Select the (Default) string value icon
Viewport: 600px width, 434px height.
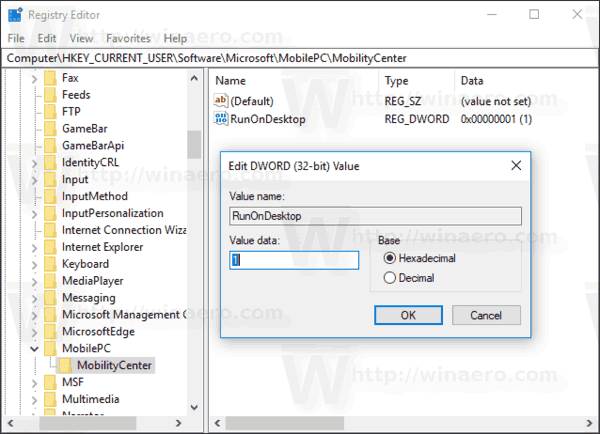pos(221,101)
